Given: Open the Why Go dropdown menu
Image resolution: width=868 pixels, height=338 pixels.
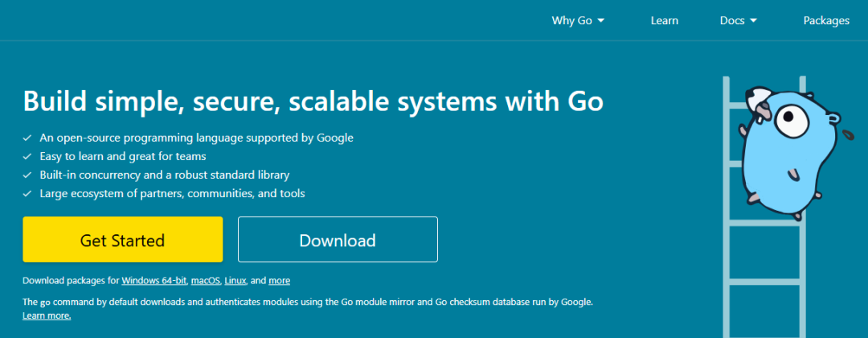Looking at the screenshot, I should tap(578, 20).
